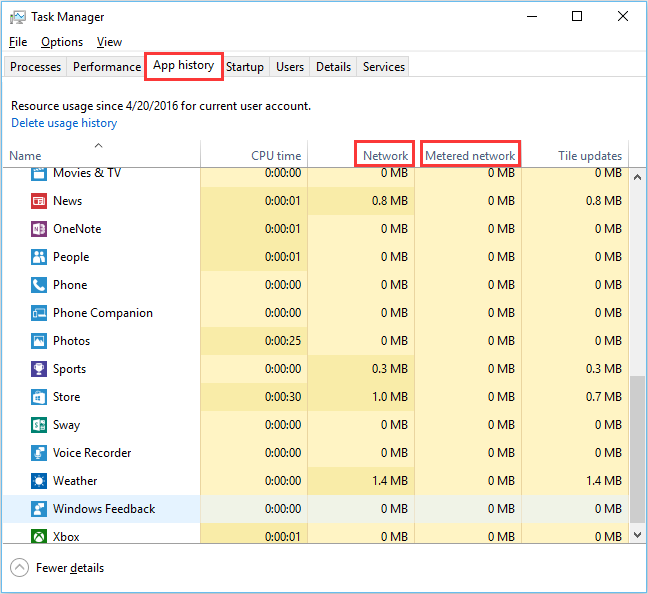Image resolution: width=648 pixels, height=594 pixels.
Task: Click the Sports trophy icon
Action: click(x=39, y=369)
